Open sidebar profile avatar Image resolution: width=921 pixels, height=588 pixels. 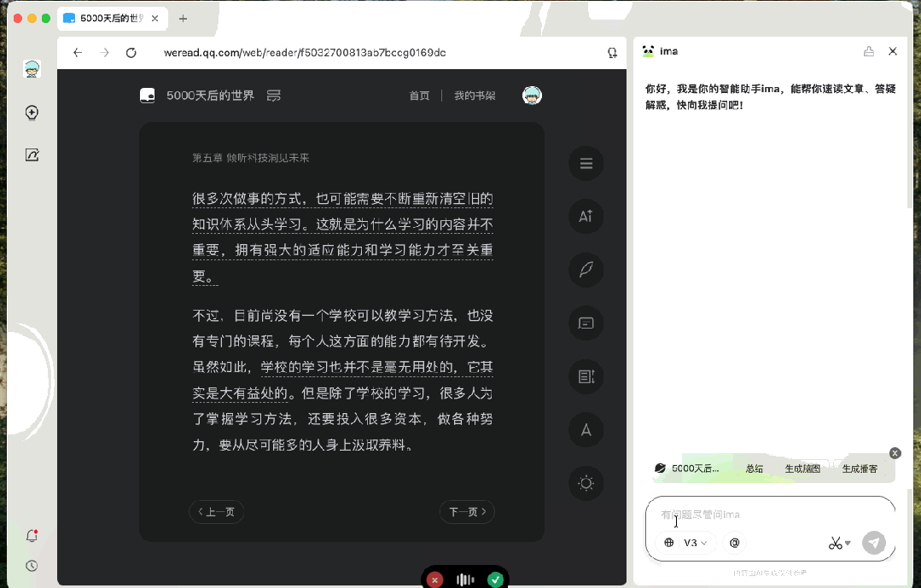[x=32, y=69]
